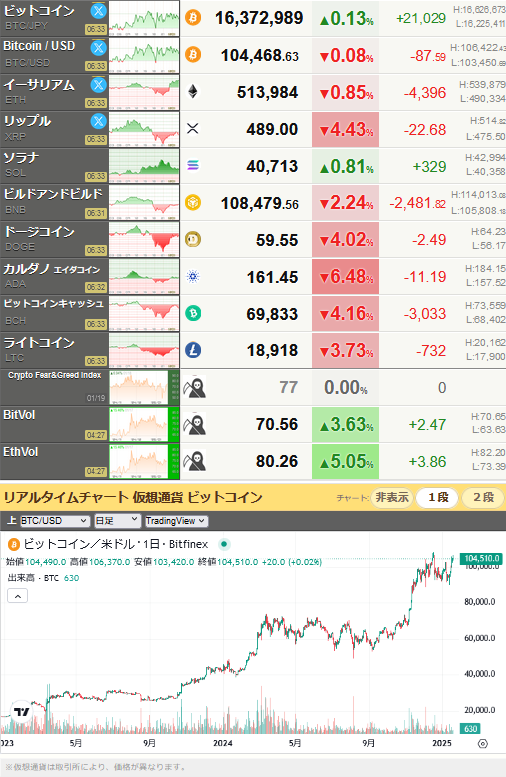The height and width of the screenshot is (777, 506).
Task: Click the DOGE mini chart thumbnail
Action: [x=144, y=239]
